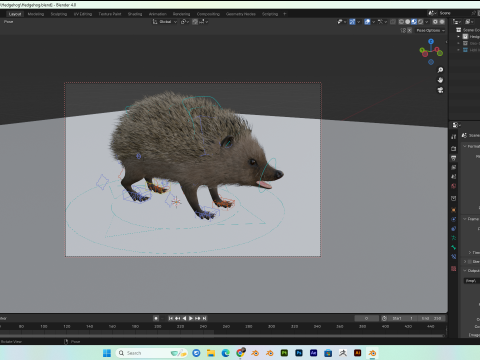Image resolution: width=480 pixels, height=360 pixels.
Task: Click the hand pan view gizmo
Action: point(440,80)
